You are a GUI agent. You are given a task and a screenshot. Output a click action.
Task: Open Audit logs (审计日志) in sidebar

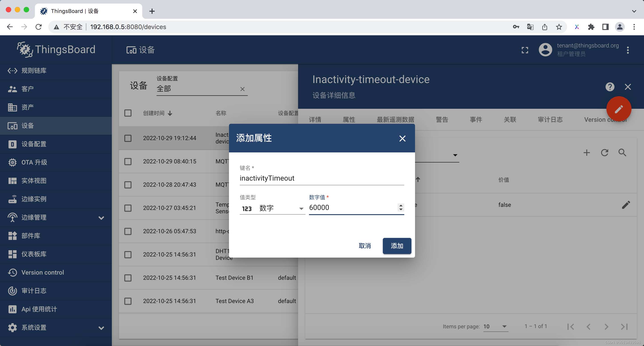[x=56, y=291]
